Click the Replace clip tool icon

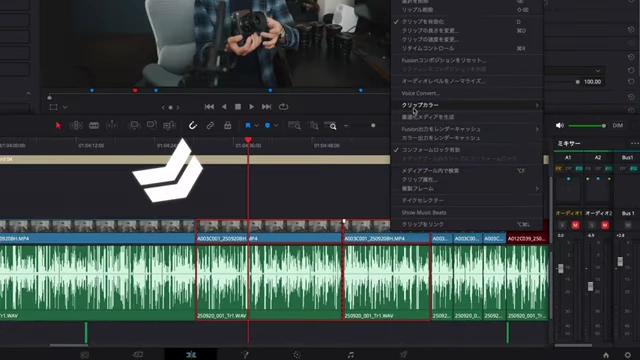pos(169,125)
